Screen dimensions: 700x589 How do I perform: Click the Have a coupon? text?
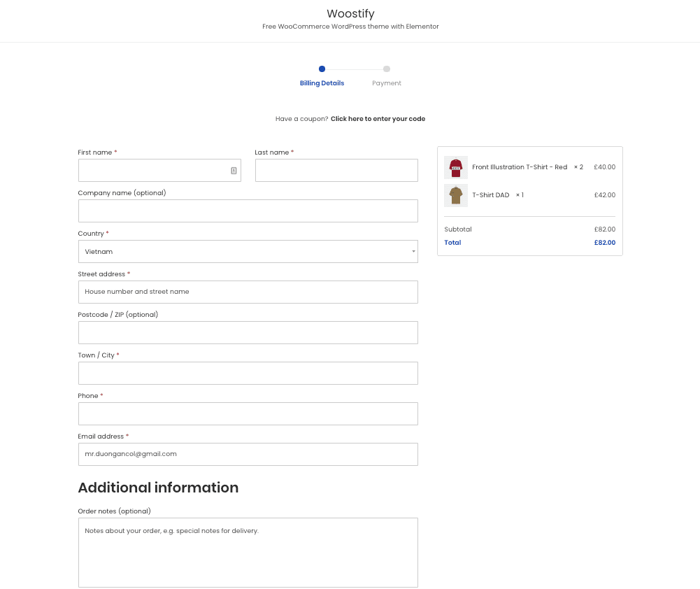point(301,119)
